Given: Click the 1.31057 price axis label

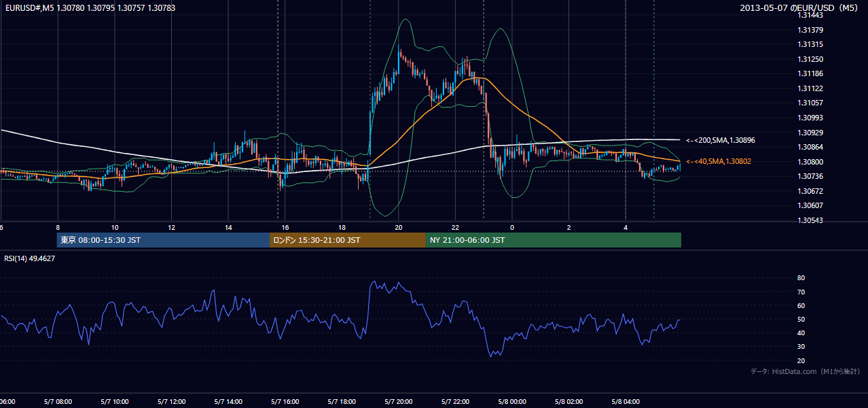Looking at the screenshot, I should coord(810,103).
